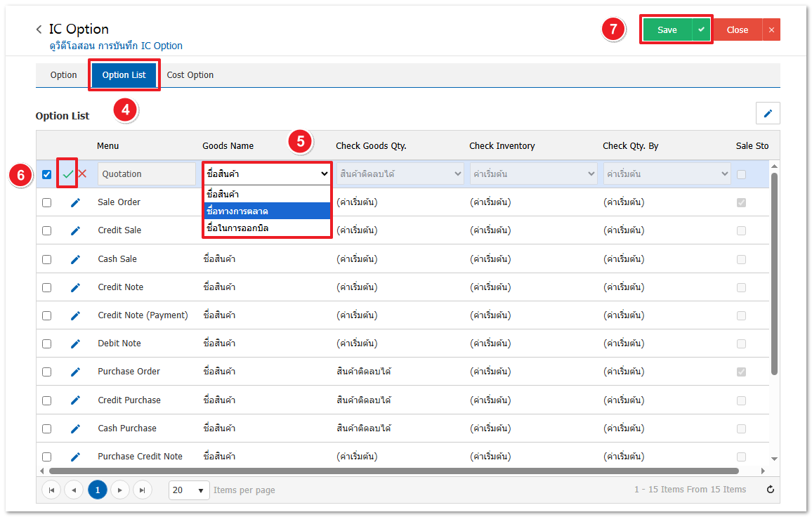Tick the checkbox for Credit Sale row
The image size is (812, 517).
(47, 230)
